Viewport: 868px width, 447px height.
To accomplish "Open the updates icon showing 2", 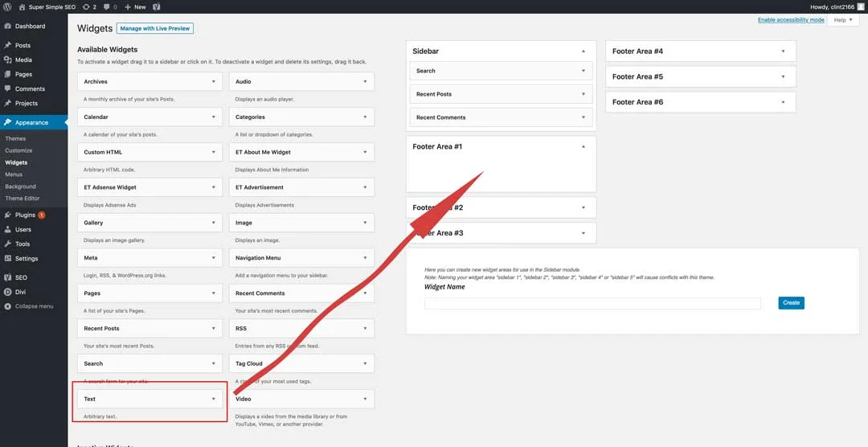I will pos(89,6).
